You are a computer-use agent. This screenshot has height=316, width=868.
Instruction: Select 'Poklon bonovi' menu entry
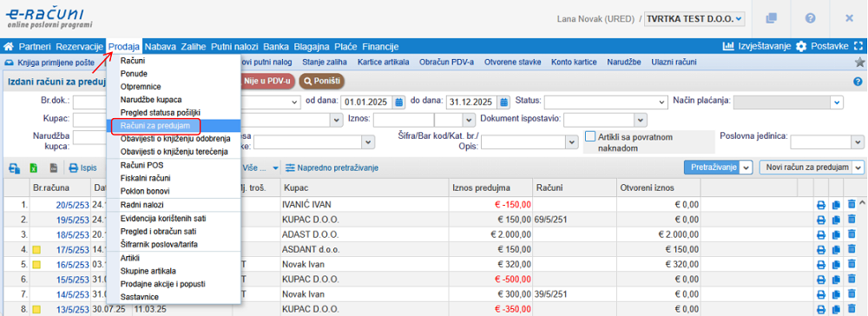145,191
